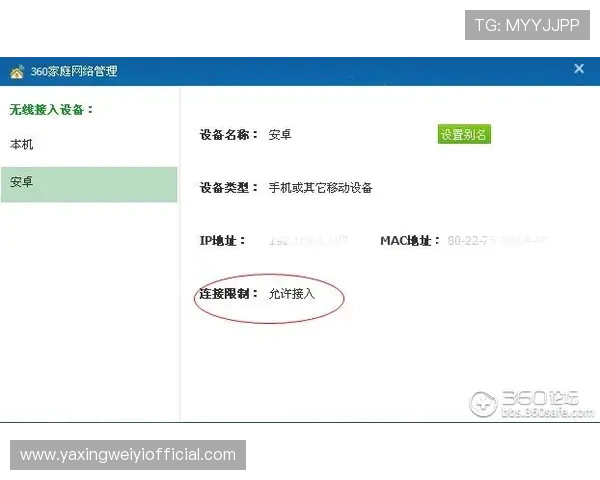Viewport: 600px width, 480px height.
Task: Click the 允许接入 connection limit value
Action: pos(292,294)
